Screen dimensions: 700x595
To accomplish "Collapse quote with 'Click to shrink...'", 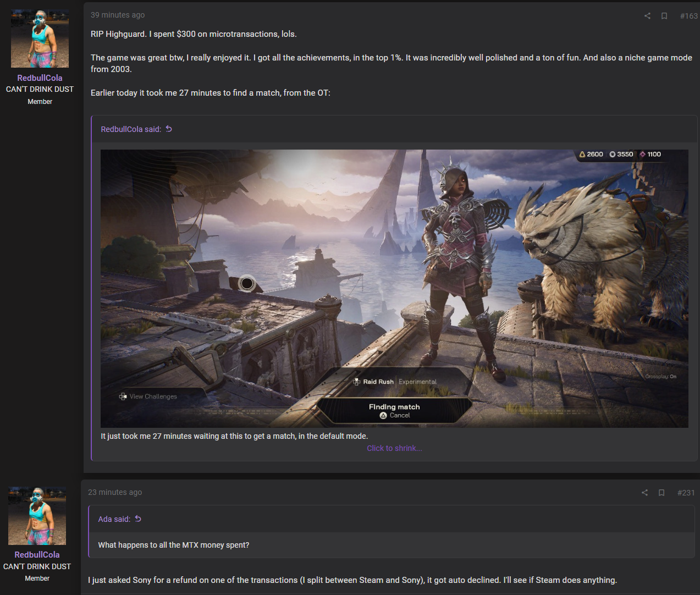I will pyautogui.click(x=394, y=448).
